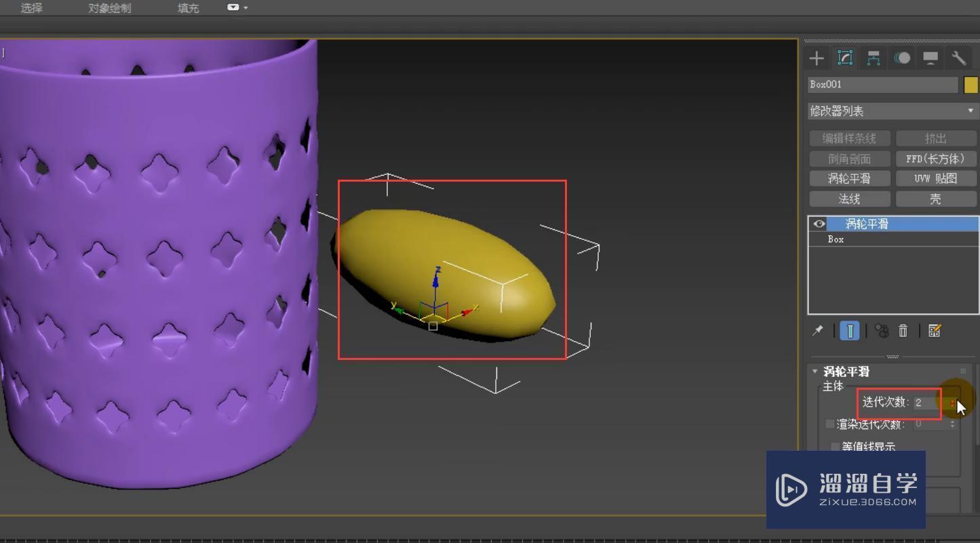The image size is (980, 543).
Task: Click the Pin Stack icon
Action: [818, 330]
